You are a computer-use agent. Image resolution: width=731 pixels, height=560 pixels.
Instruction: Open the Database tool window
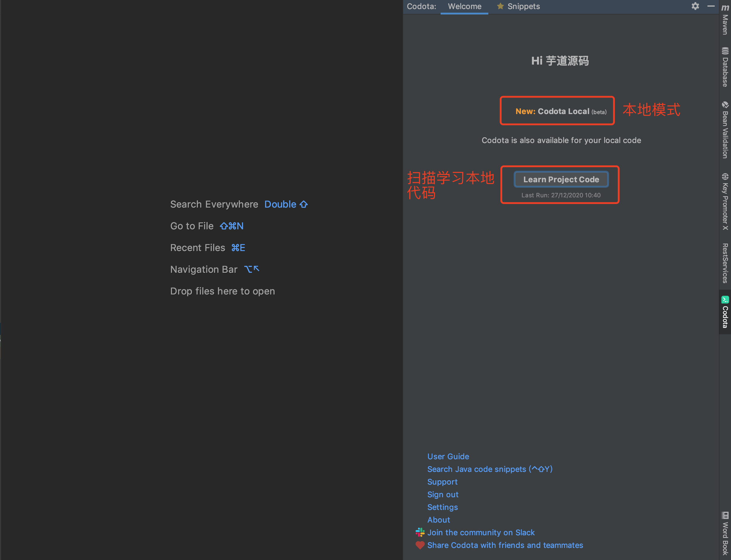[725, 68]
